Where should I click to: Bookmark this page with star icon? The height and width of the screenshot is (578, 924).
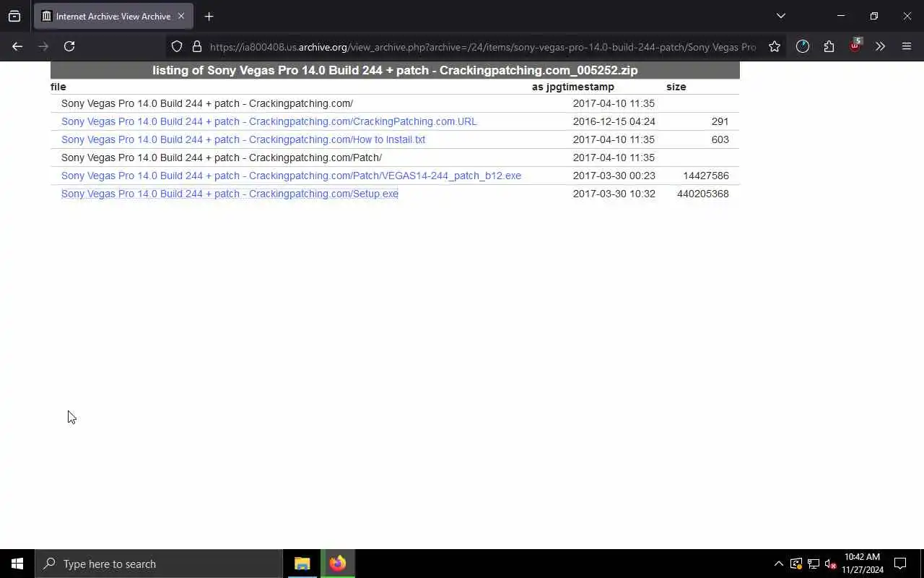[775, 46]
